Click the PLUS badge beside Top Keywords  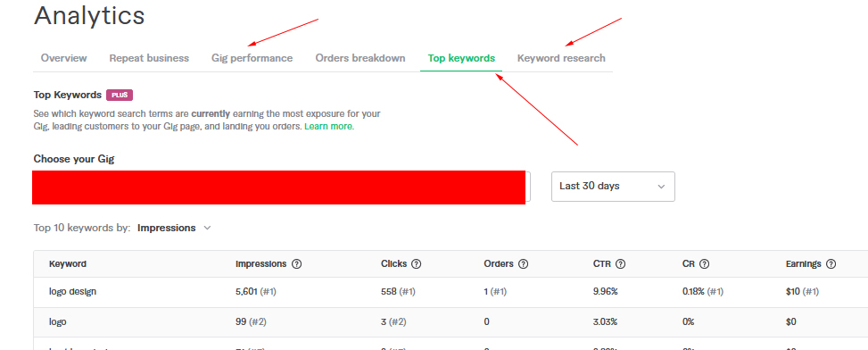(x=120, y=95)
